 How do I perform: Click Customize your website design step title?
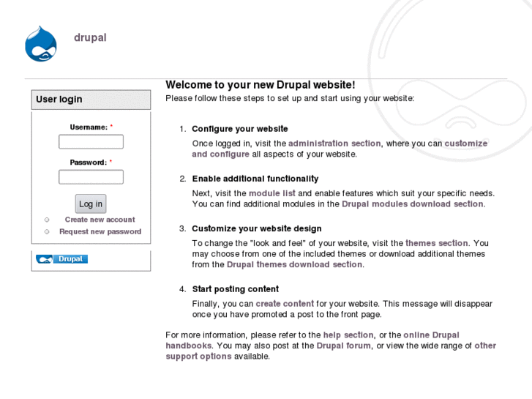tap(257, 228)
